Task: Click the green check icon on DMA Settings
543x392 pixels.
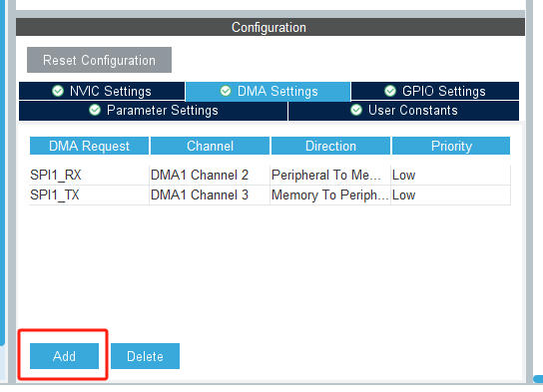Action: coord(226,91)
